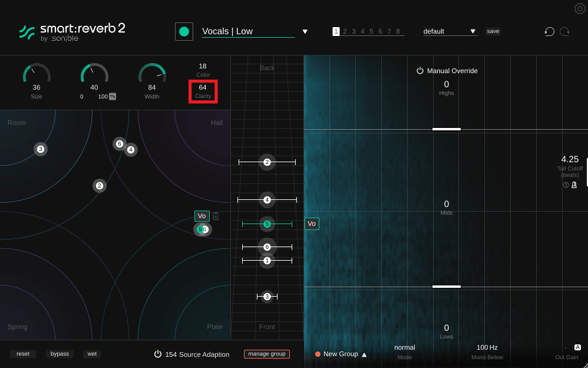
Task: Select node 3 in reverb matrix
Action: (41, 149)
